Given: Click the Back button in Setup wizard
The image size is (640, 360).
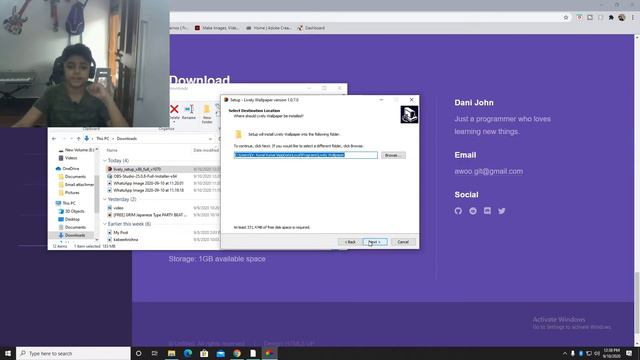Looking at the screenshot, I should point(350,242).
